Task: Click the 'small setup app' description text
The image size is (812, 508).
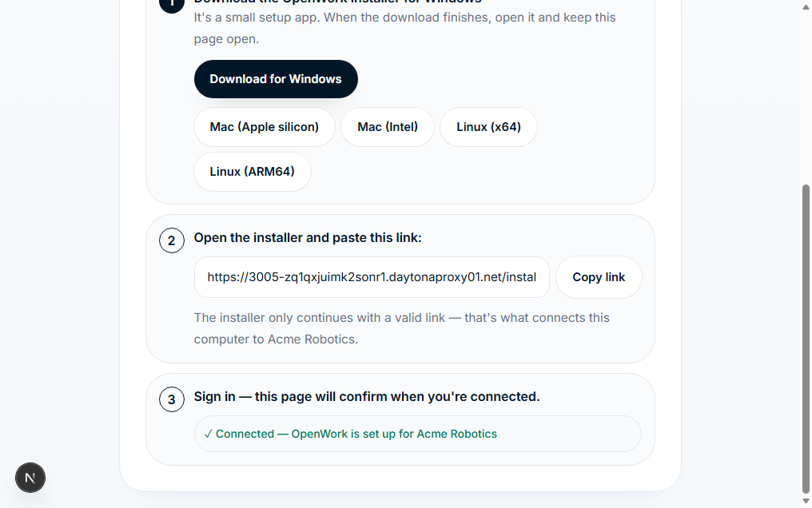Action: click(405, 28)
